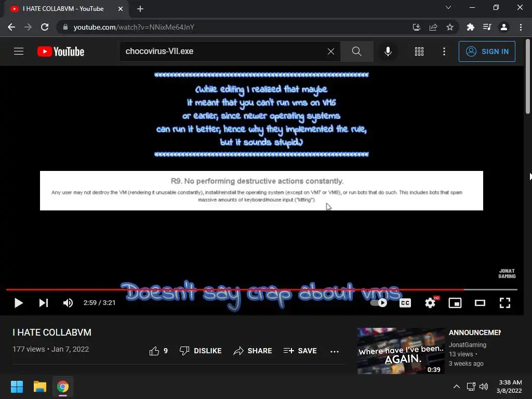Click the address bar URL
The height and width of the screenshot is (399, 532).
(x=134, y=27)
